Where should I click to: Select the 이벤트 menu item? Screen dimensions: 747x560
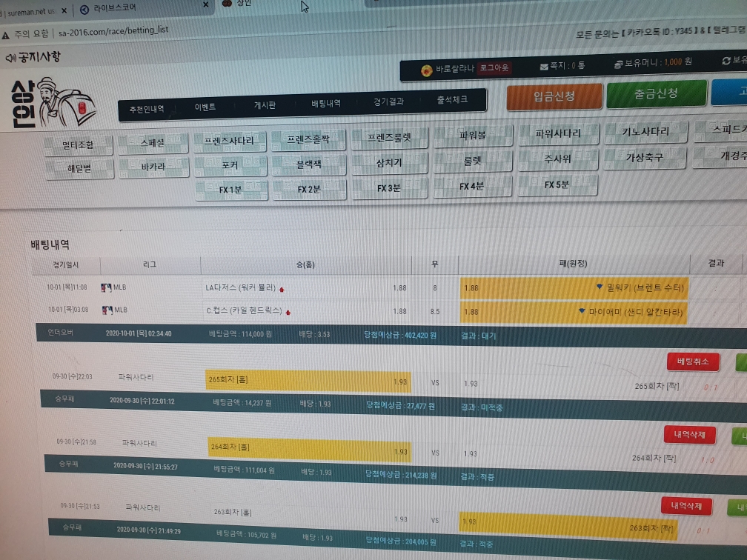coord(205,107)
